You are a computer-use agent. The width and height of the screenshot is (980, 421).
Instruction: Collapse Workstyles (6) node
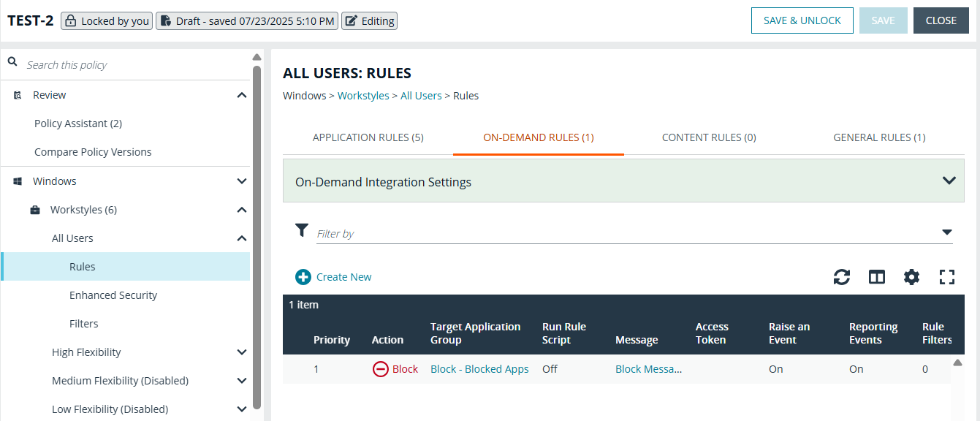(x=242, y=210)
